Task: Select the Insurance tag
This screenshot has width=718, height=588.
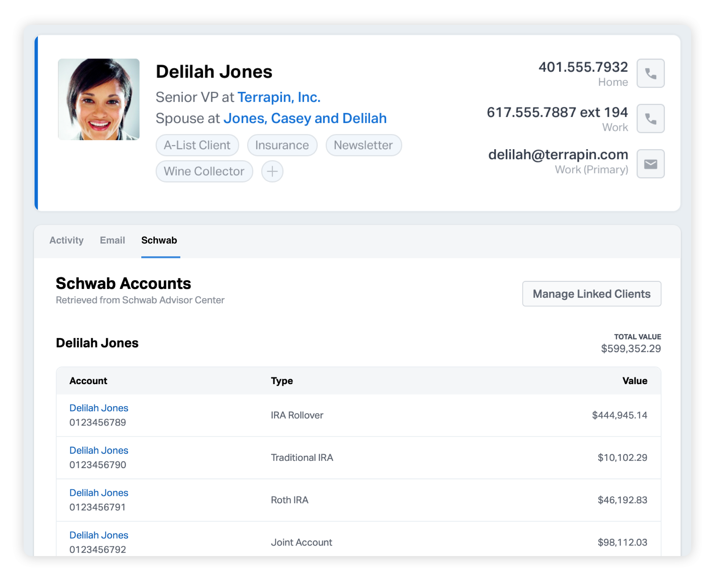Action: (x=282, y=145)
